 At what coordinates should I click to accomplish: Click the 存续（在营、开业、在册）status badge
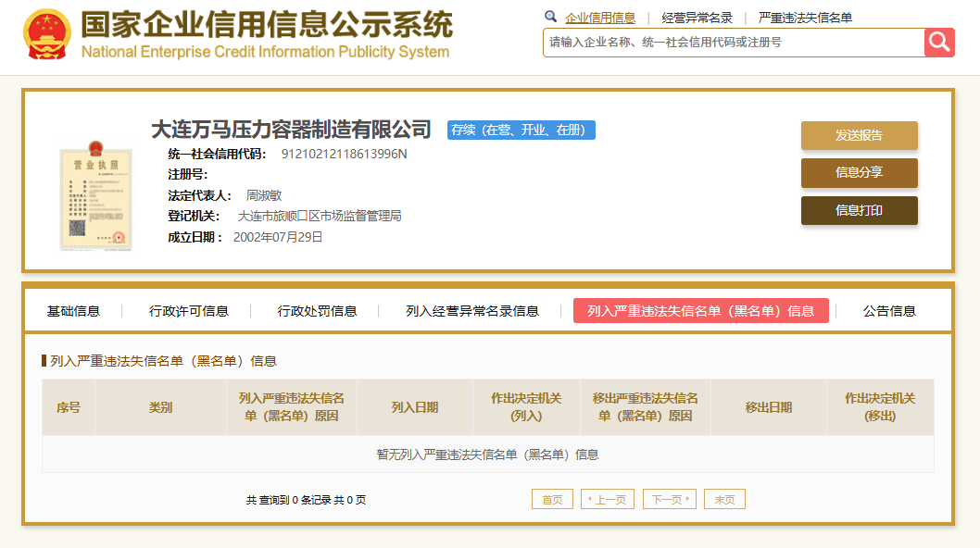click(521, 130)
